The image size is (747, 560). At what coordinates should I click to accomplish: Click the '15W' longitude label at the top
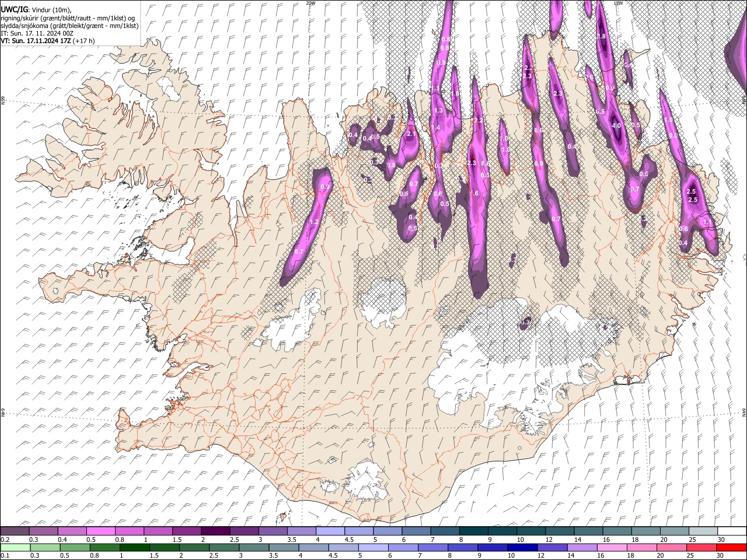[618, 3]
